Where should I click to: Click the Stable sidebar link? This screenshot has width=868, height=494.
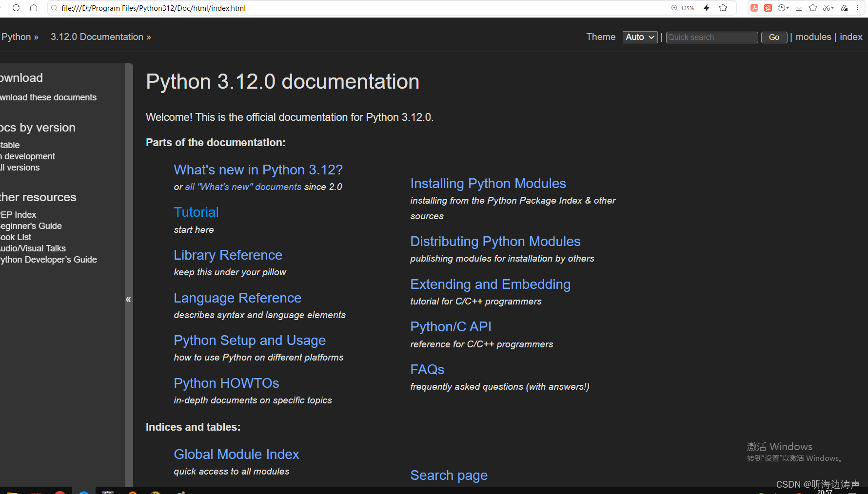tap(10, 145)
